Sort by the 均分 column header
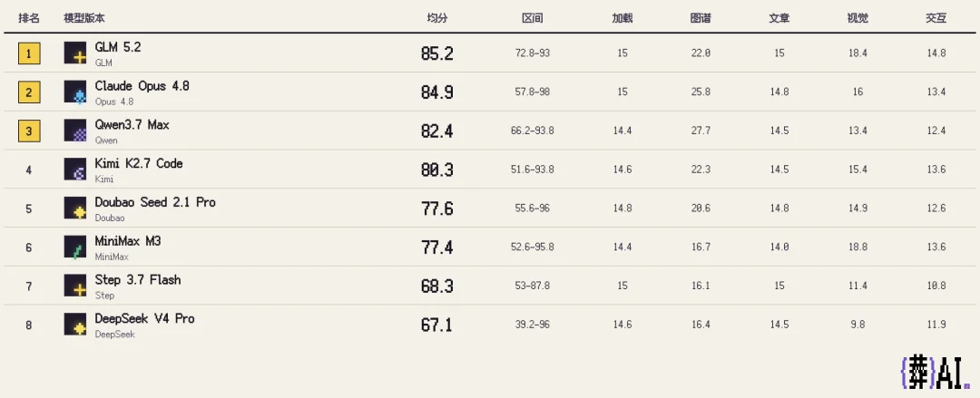 click(x=436, y=18)
